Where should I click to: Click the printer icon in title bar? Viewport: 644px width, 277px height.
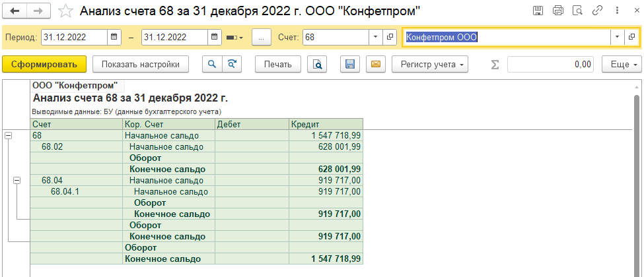point(557,11)
